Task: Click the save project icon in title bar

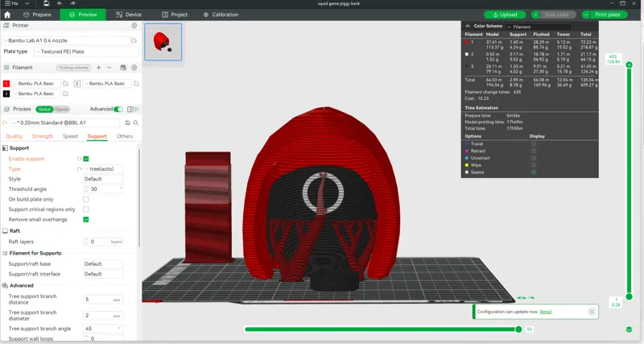Action: 46,3
